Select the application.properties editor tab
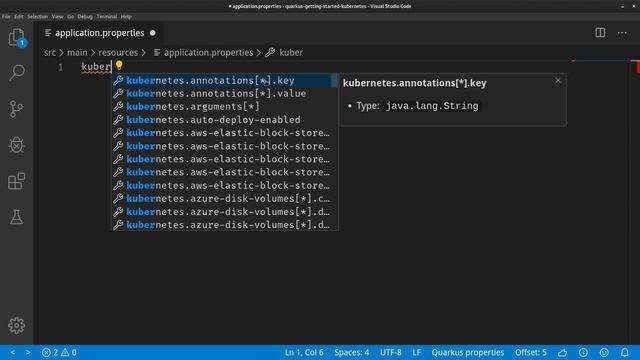The width and height of the screenshot is (640, 360). tap(100, 33)
